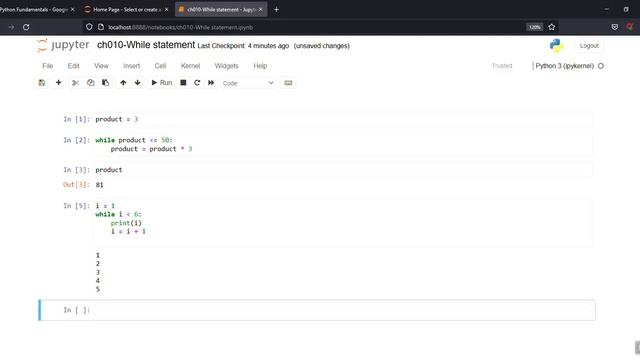This screenshot has height=360, width=640.
Task: Close the ch010-While statement browser tab
Action: 260,9
